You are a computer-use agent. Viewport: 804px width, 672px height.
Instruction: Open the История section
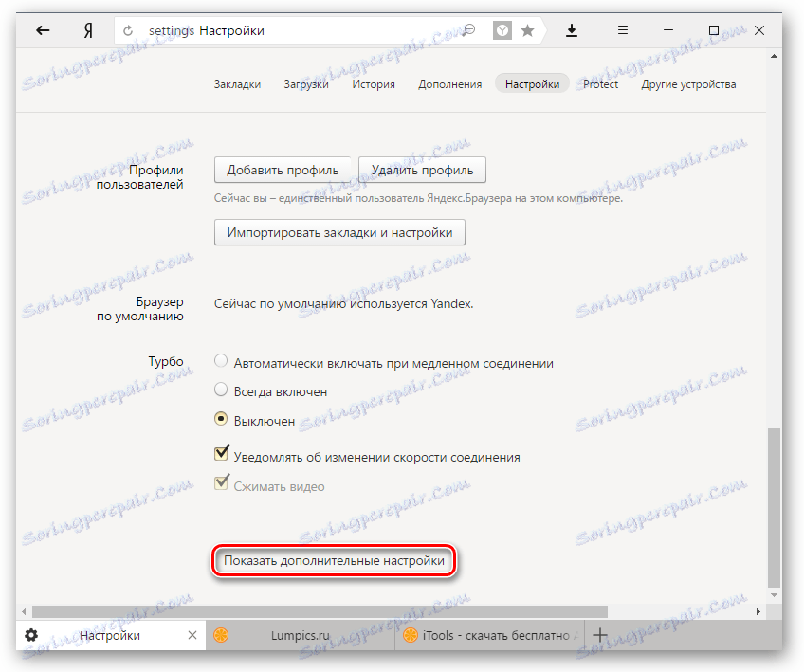(374, 84)
